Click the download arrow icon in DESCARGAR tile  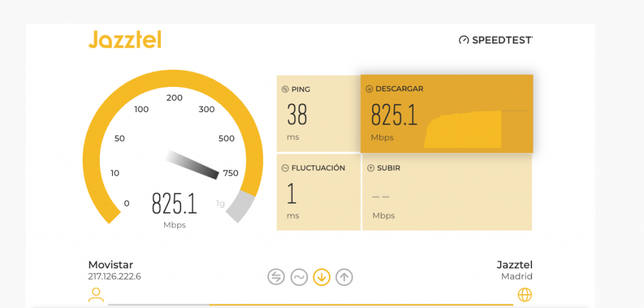point(369,89)
